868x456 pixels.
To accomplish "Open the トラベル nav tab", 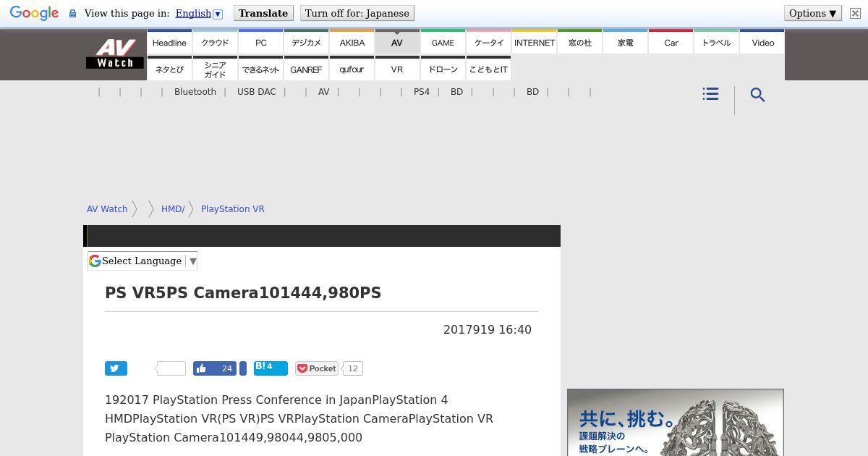I will (717, 42).
